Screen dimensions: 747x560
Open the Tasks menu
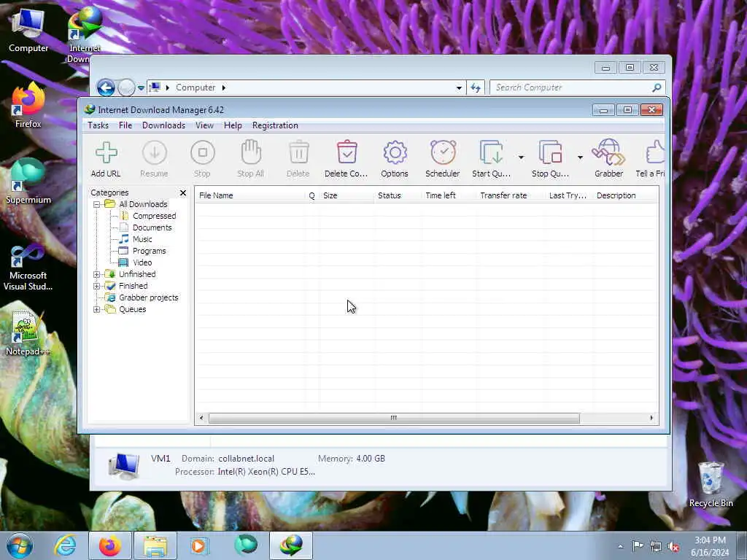[98, 125]
